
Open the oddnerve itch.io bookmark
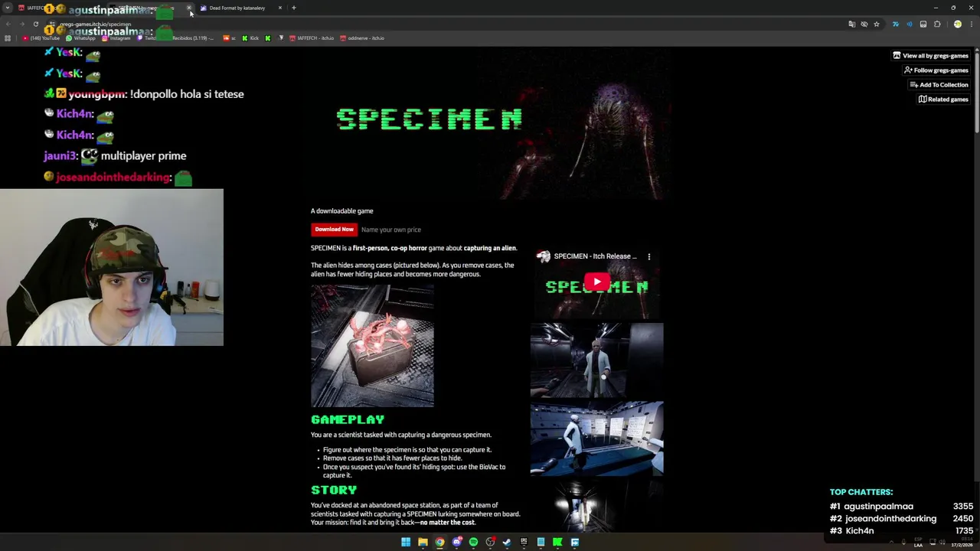pos(362,38)
